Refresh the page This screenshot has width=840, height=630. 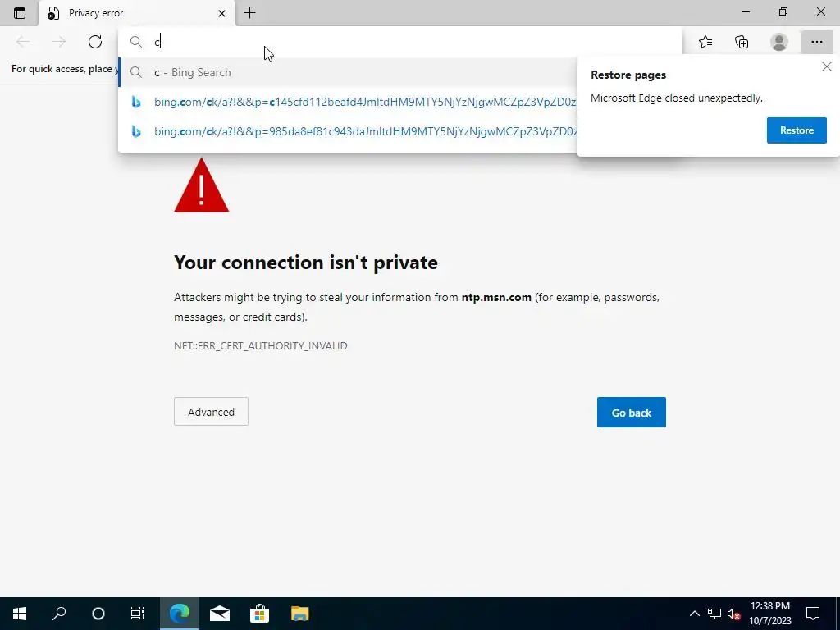point(95,42)
